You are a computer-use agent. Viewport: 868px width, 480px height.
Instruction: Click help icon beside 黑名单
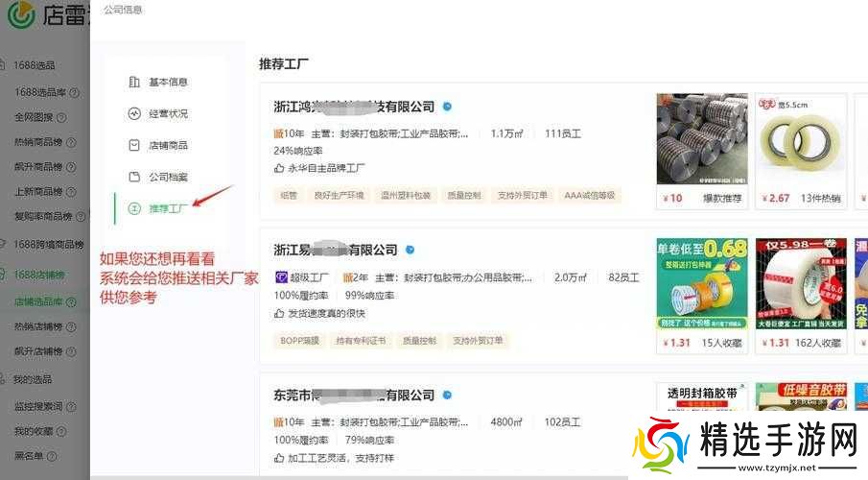click(x=52, y=456)
